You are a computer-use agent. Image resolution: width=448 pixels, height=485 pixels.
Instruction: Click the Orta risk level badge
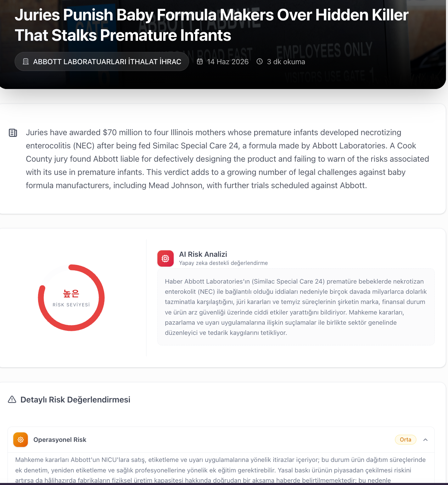click(406, 439)
